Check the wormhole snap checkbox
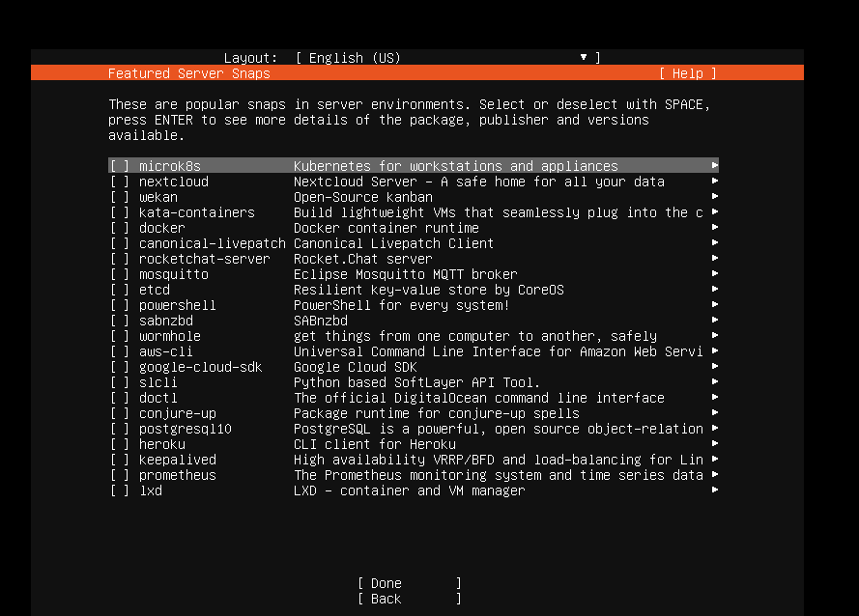 120,336
